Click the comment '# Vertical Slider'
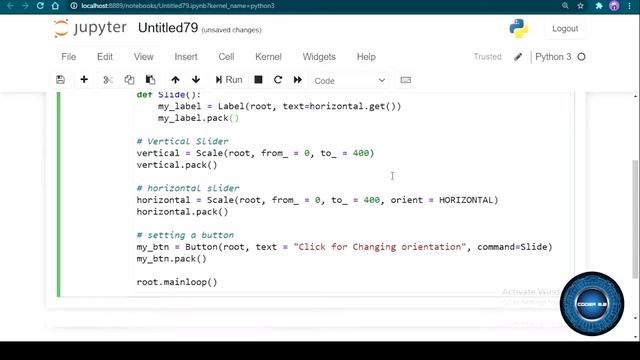 182,141
